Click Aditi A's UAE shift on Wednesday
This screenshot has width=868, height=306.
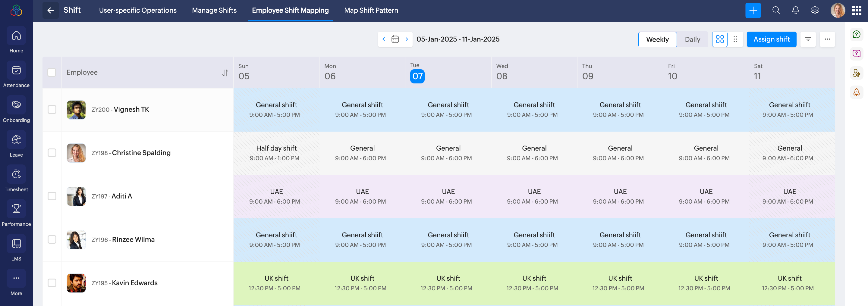534,196
